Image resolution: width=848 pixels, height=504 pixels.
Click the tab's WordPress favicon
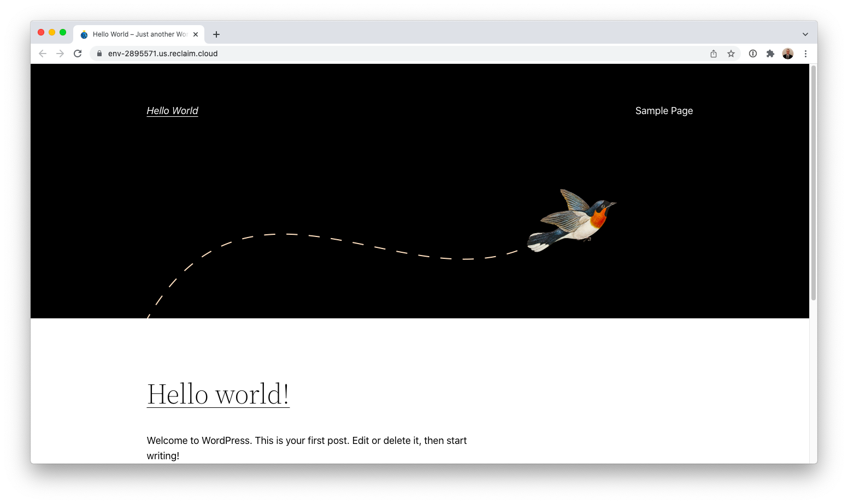point(84,34)
